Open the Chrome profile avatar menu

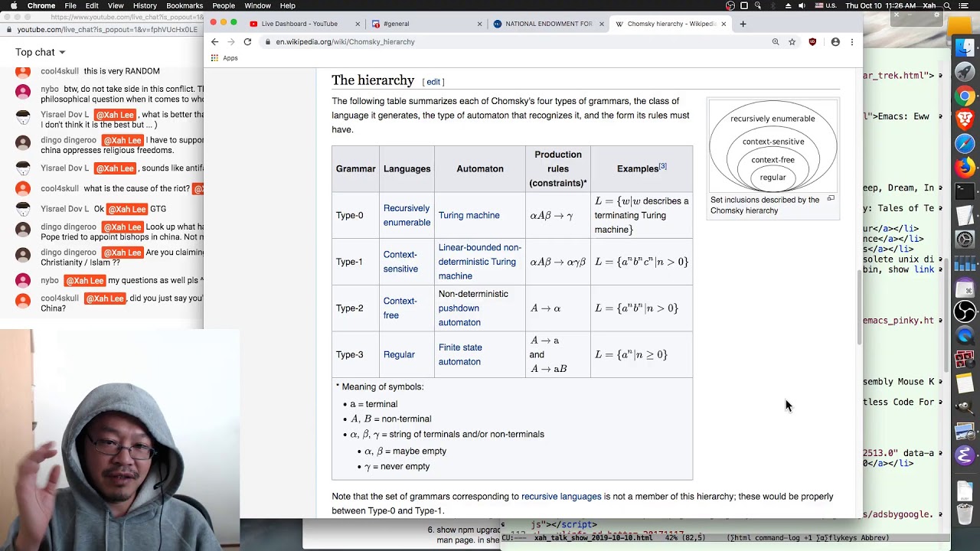(835, 42)
